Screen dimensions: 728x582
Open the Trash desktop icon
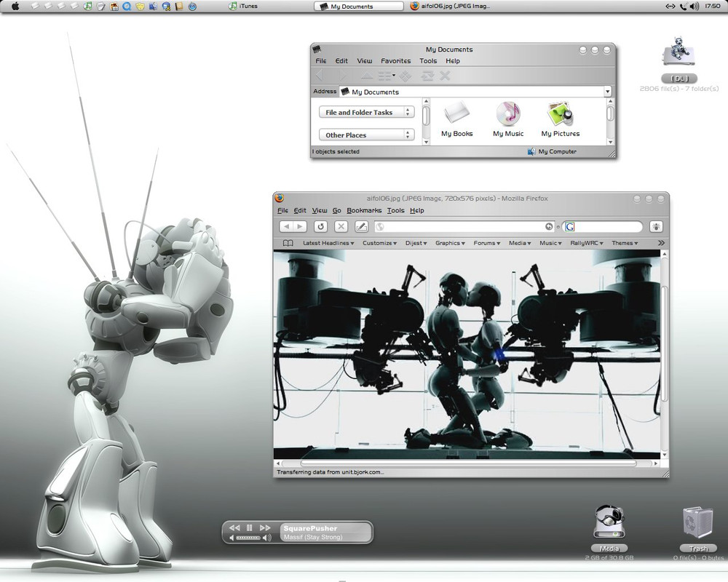point(698,530)
